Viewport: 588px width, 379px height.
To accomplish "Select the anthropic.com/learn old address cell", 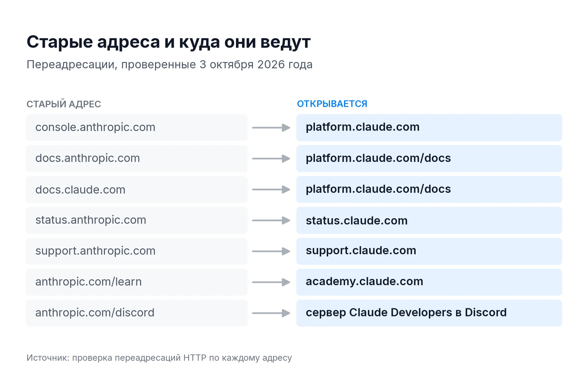I will click(137, 282).
